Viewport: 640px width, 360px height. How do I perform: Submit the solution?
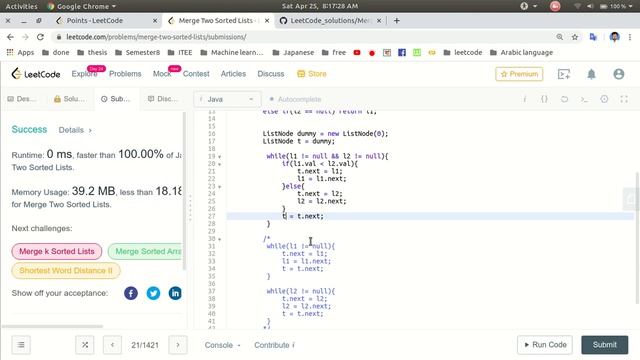tap(604, 345)
